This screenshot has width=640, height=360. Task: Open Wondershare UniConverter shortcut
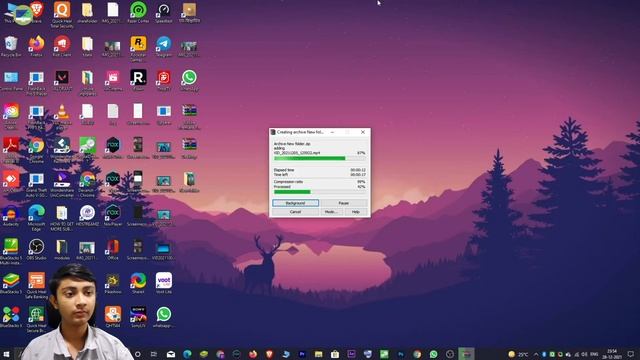click(x=62, y=184)
